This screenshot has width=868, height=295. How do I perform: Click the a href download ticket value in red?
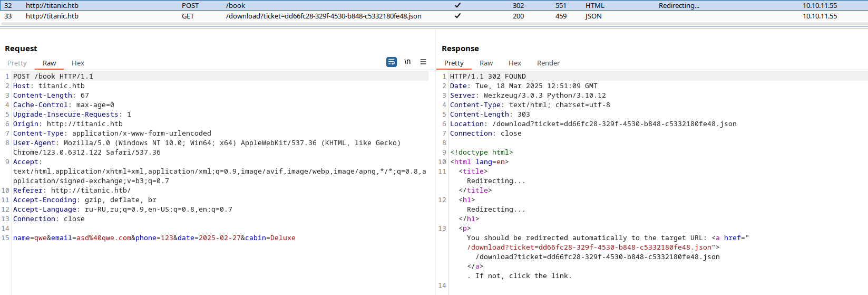pos(589,247)
